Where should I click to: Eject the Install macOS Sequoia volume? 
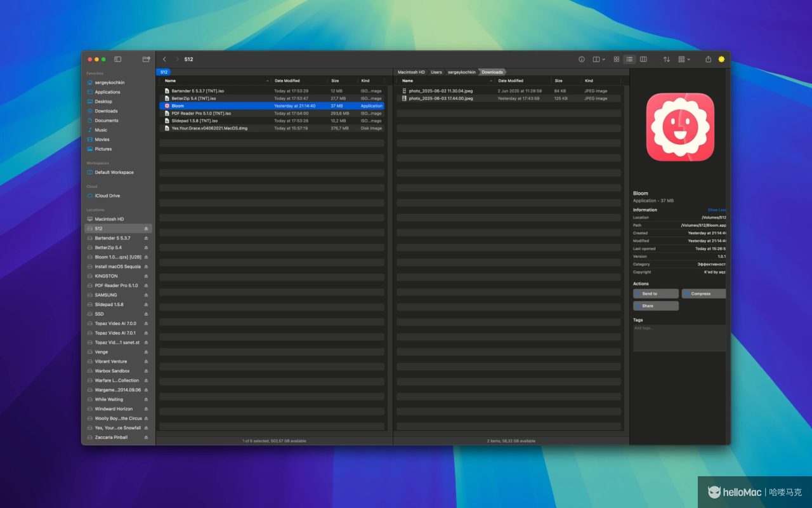point(146,267)
